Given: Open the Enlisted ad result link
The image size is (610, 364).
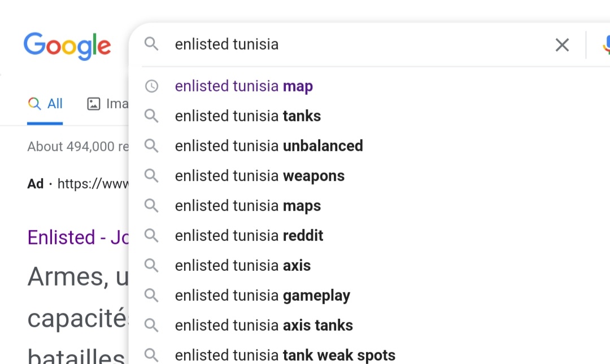Looking at the screenshot, I should coord(78,237).
